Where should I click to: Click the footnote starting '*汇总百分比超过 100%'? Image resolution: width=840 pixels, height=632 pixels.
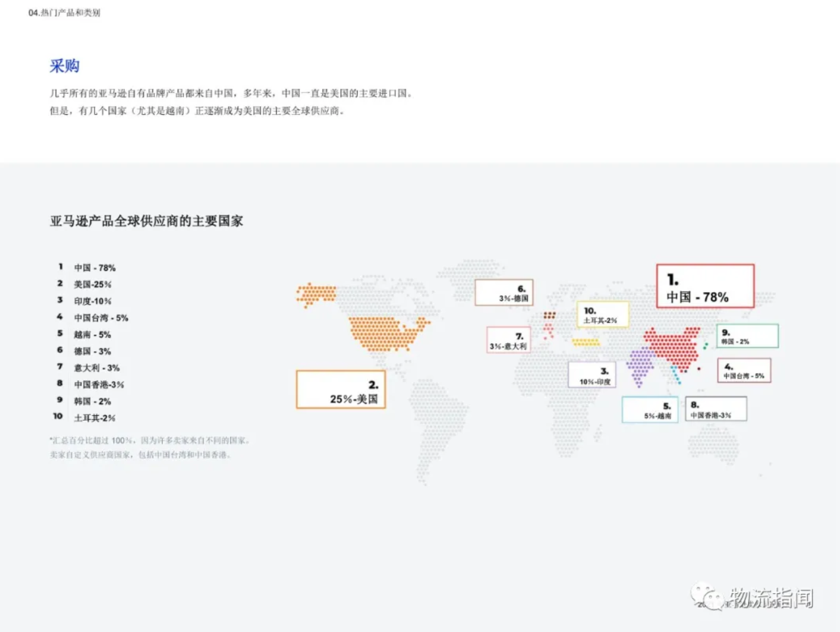coord(151,440)
